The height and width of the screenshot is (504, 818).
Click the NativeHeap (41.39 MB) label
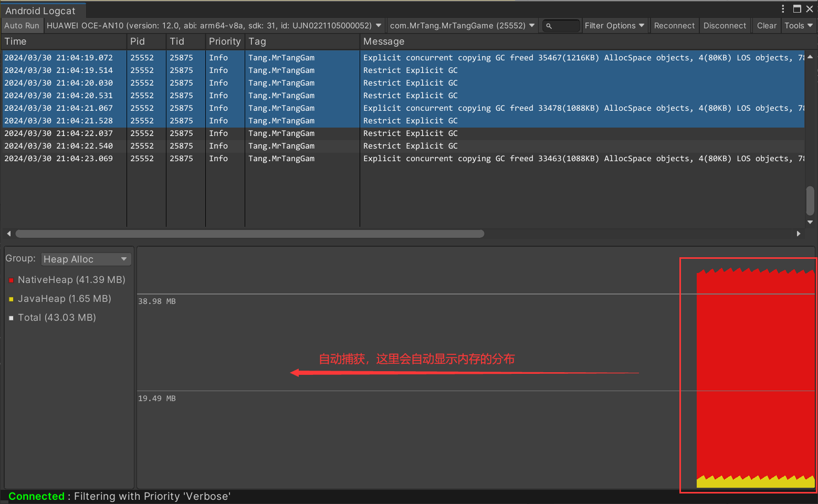pyautogui.click(x=71, y=280)
